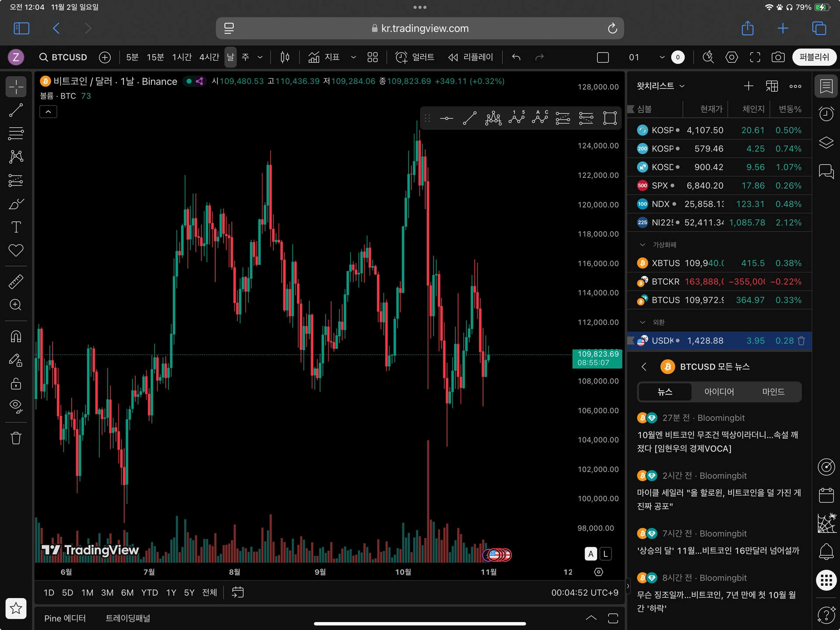Hide all drawings with eye icon
Image resolution: width=840 pixels, height=630 pixels.
click(x=16, y=406)
